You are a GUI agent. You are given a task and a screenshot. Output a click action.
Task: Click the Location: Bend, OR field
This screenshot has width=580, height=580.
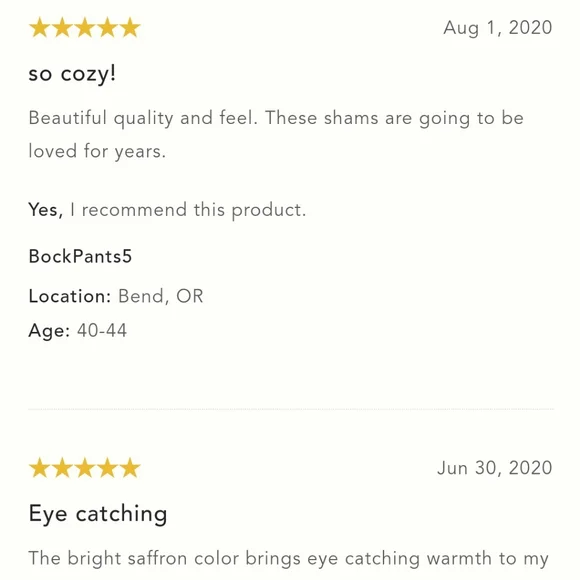(116, 296)
